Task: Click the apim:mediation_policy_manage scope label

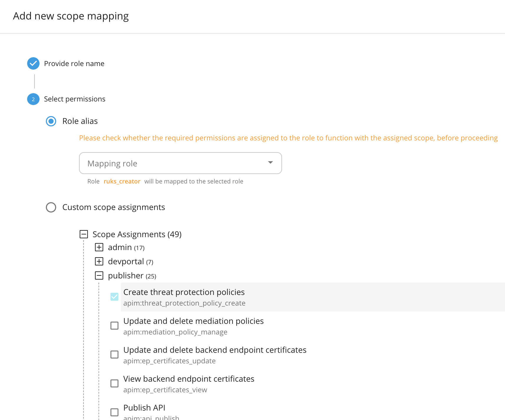Action: coord(175,332)
